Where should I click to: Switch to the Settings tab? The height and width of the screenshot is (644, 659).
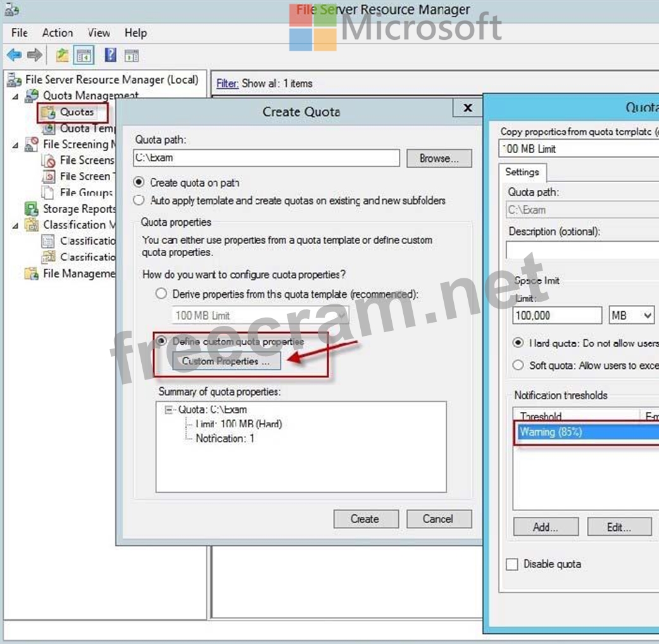pyautogui.click(x=522, y=172)
